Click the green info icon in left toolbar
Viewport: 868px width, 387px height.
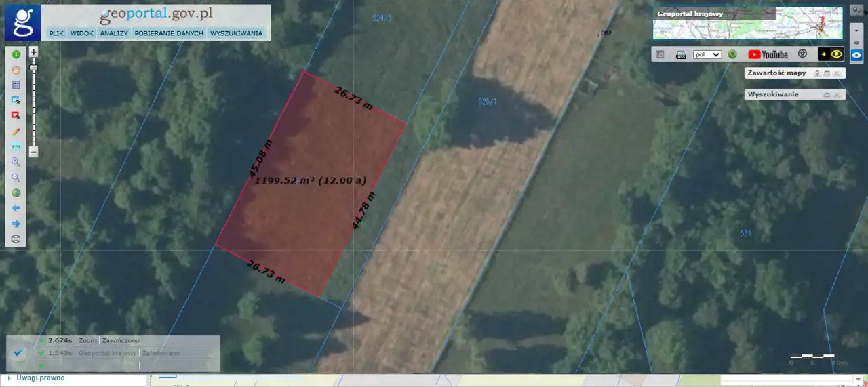point(16,54)
